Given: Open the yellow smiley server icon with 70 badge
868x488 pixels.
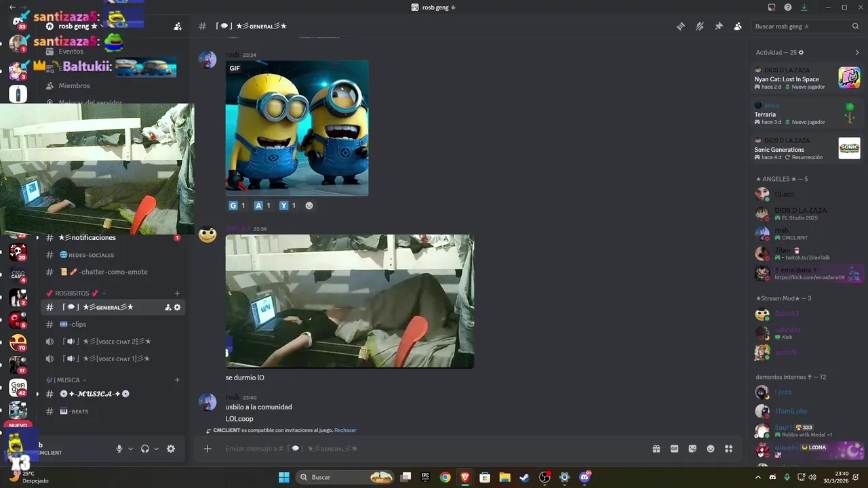Looking at the screenshot, I should point(18,343).
